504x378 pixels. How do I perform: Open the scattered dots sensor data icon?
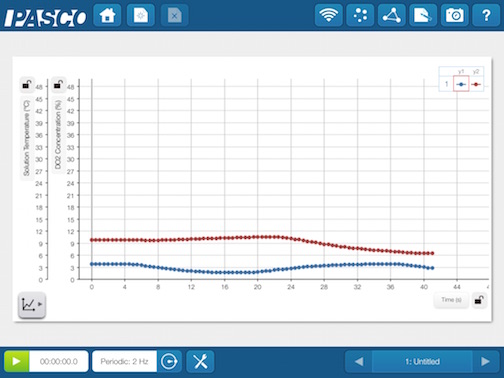click(x=360, y=15)
